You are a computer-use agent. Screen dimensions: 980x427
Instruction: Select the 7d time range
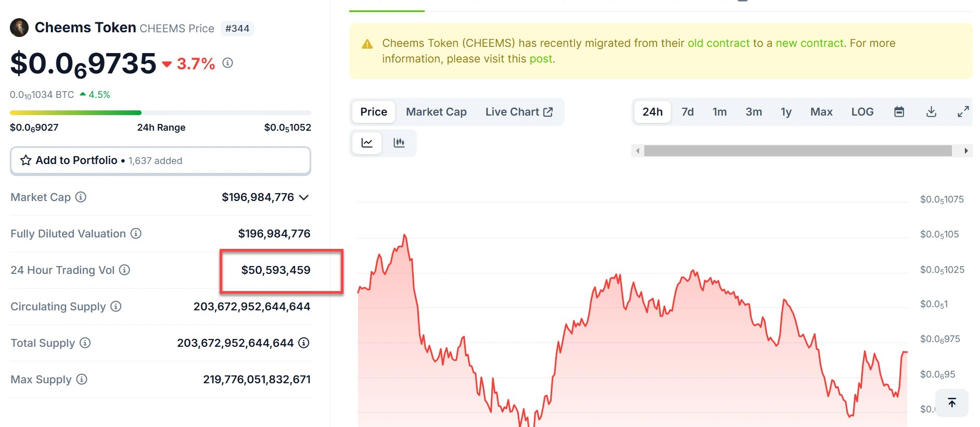click(x=688, y=112)
